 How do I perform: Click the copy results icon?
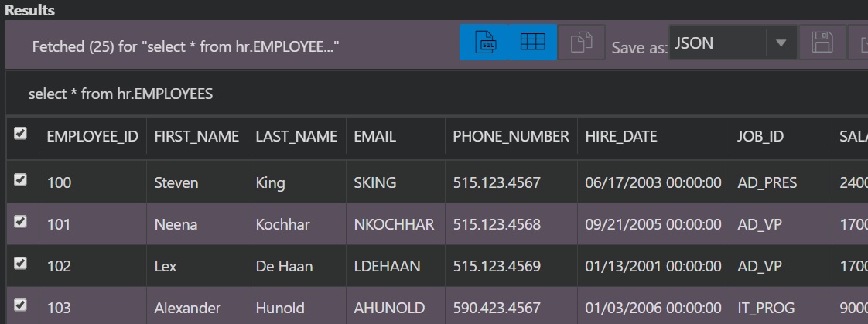[x=581, y=42]
